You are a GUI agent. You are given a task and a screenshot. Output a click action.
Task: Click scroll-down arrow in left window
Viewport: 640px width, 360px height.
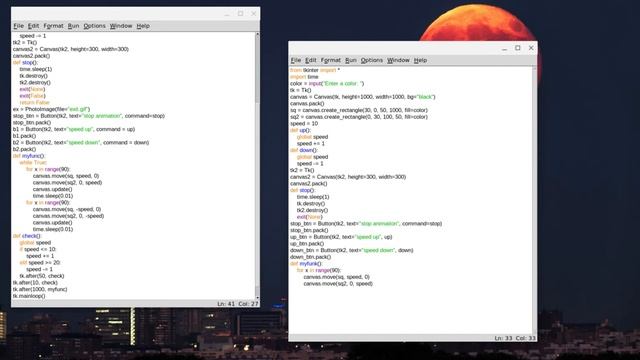click(257, 297)
